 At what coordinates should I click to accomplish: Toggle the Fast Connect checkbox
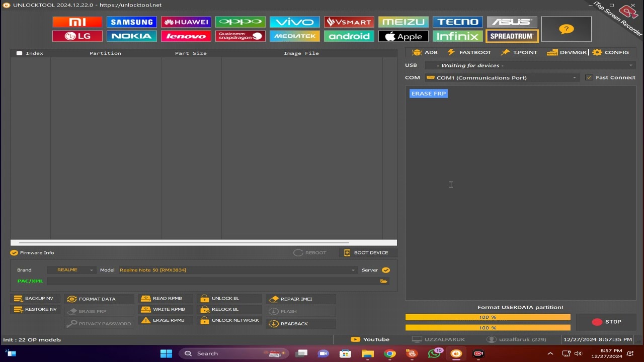point(589,77)
